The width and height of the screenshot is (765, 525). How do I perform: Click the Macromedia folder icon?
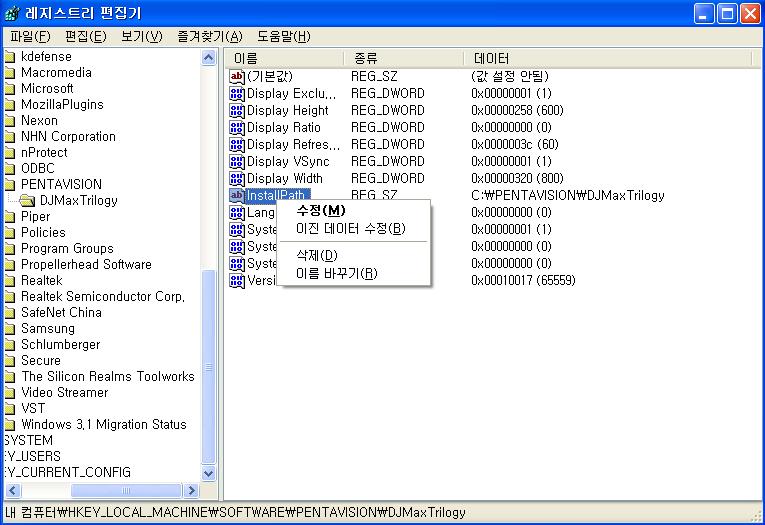click(10, 73)
